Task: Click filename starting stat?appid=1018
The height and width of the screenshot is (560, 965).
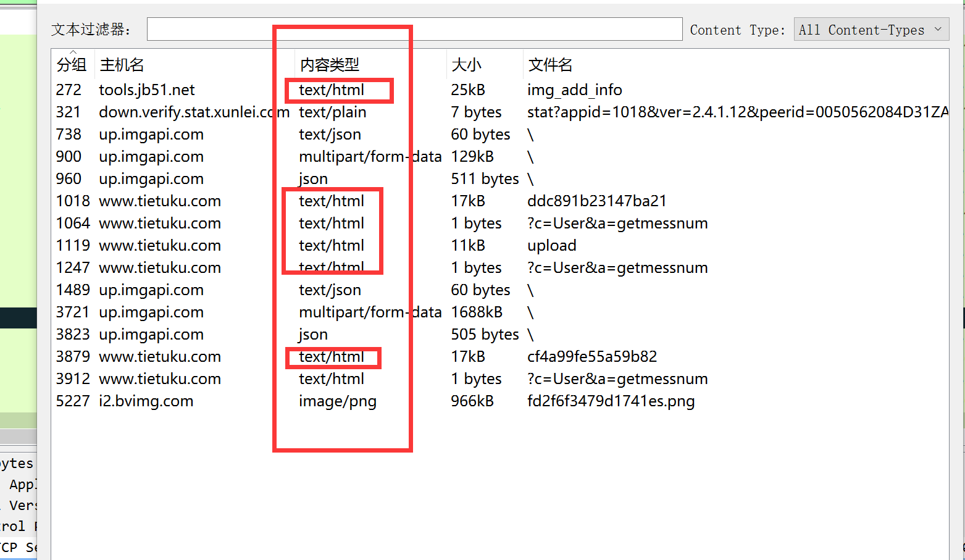Action: 738,112
